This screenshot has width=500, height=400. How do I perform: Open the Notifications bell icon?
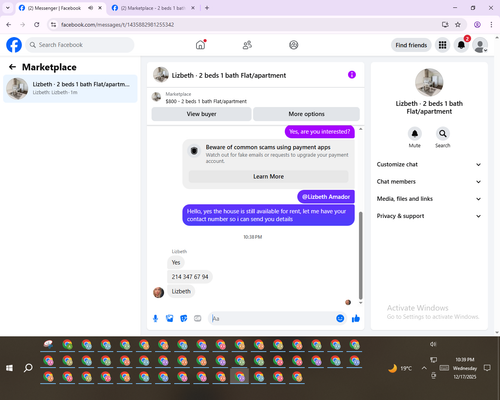(461, 45)
